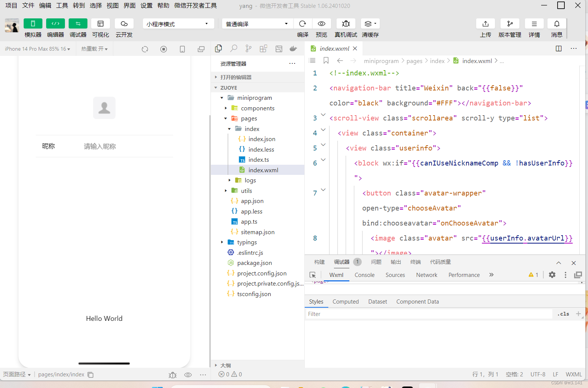This screenshot has height=388, width=588.
Task: Click the upload (上传) icon
Action: coord(486,24)
